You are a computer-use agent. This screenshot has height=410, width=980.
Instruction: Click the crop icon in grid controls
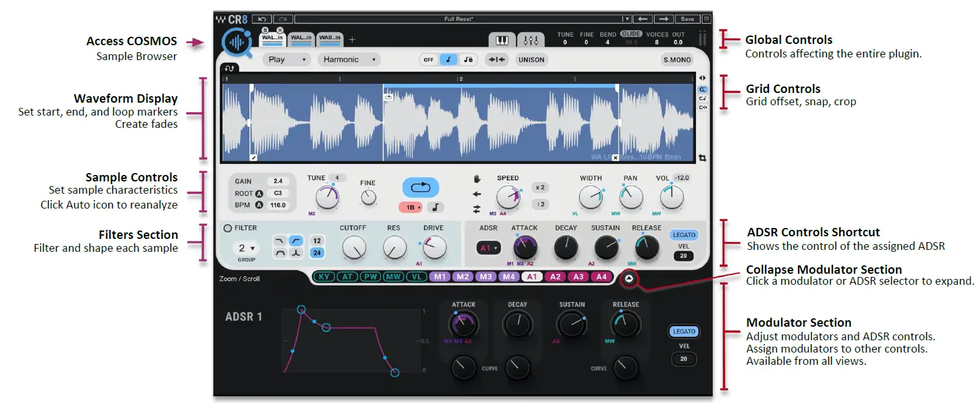[702, 158]
